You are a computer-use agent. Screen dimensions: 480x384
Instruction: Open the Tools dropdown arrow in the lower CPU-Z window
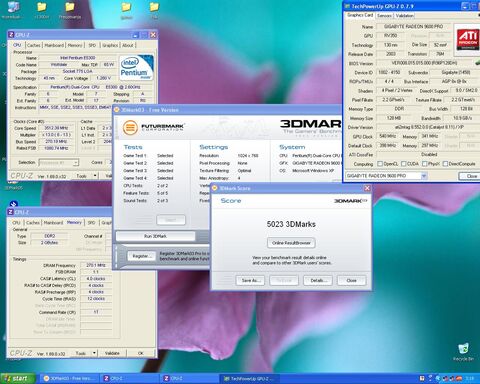coord(94,353)
